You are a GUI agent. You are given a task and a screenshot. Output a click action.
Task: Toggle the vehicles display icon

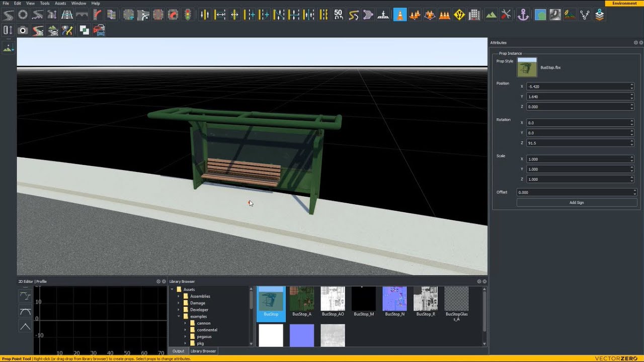coord(99,31)
